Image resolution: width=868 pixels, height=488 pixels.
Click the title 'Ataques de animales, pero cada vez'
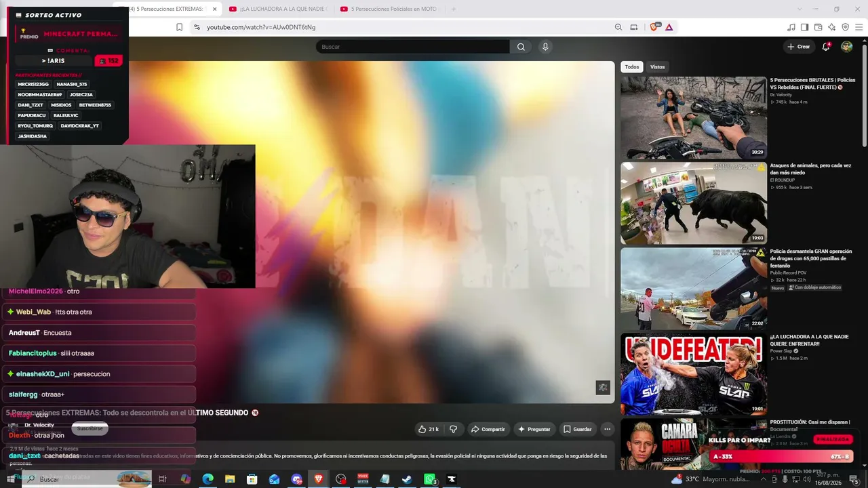pyautogui.click(x=811, y=169)
